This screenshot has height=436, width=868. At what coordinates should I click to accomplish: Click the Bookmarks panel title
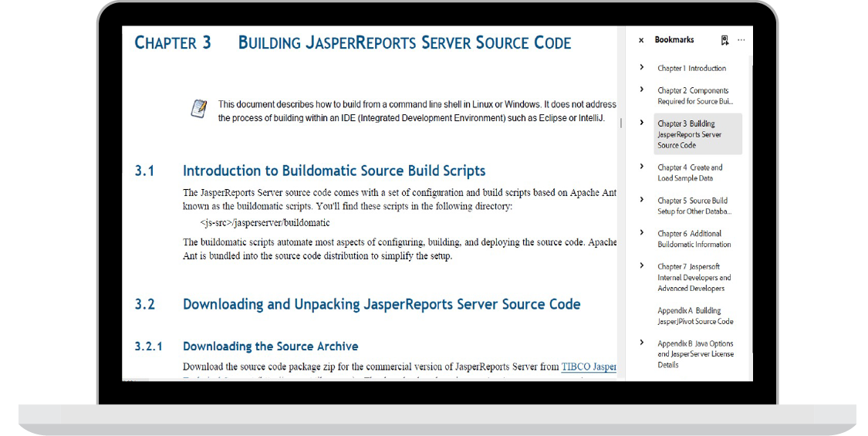(x=674, y=40)
